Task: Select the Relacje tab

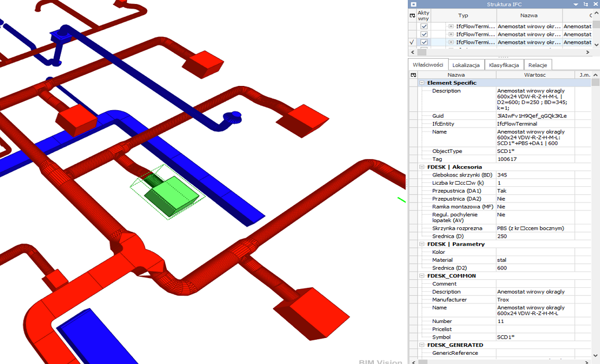Action: [538, 65]
